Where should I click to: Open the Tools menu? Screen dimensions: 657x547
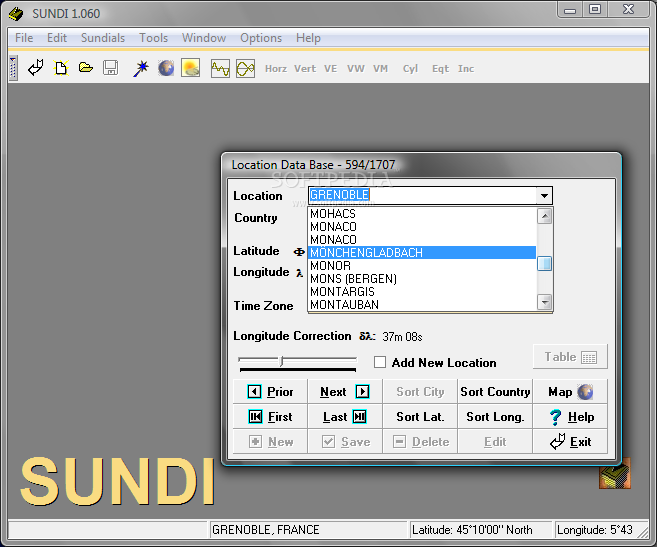(153, 38)
